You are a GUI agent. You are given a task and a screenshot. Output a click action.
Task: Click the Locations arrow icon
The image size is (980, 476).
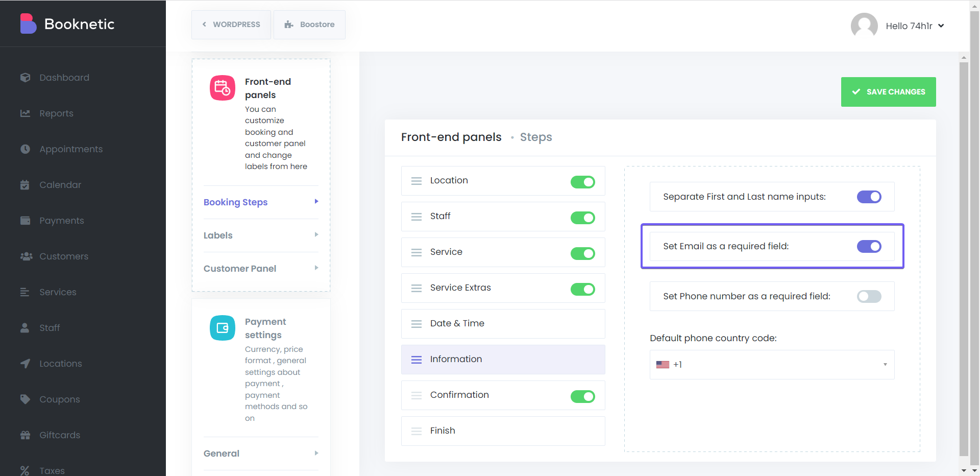click(x=25, y=364)
